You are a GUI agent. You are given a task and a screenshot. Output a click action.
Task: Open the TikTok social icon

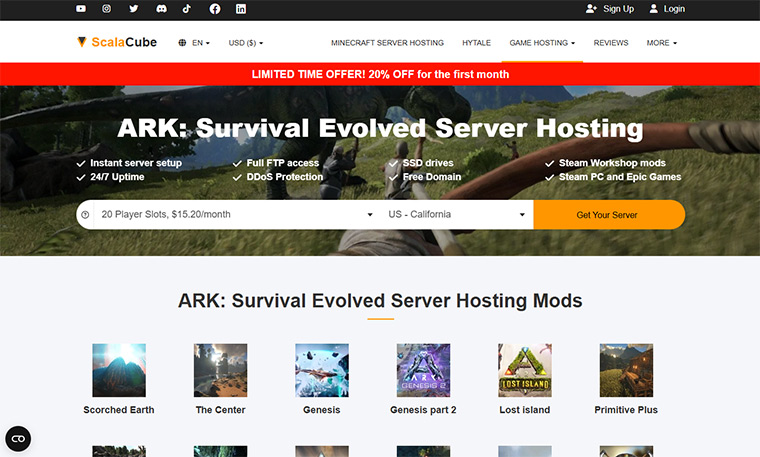[187, 9]
